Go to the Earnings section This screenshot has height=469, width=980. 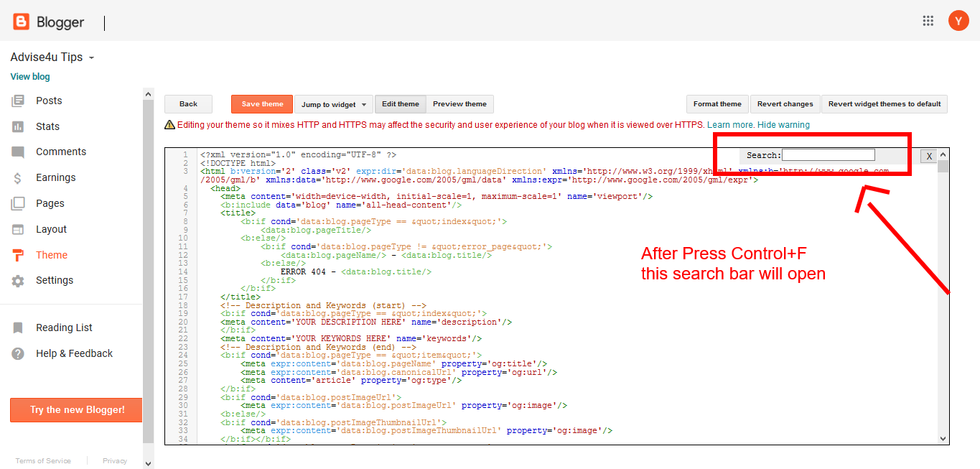[x=55, y=177]
